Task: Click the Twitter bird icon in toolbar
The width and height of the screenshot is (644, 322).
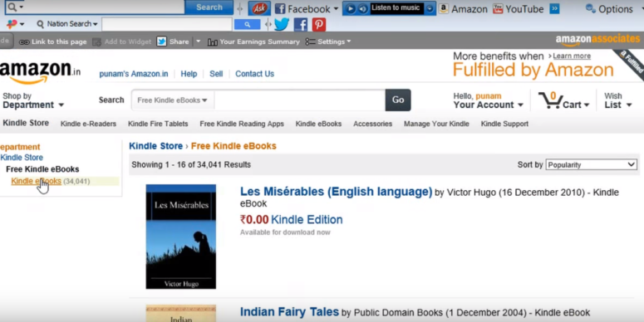Action: (x=282, y=25)
